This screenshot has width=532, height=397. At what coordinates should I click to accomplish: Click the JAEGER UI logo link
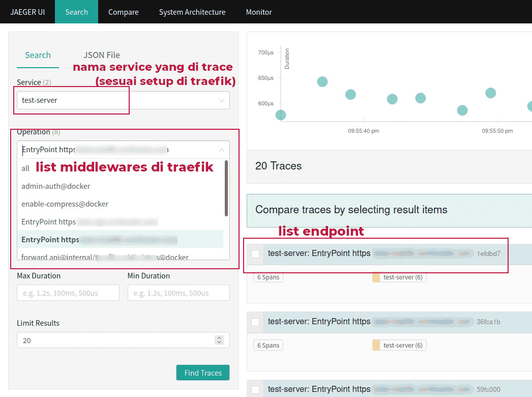pyautogui.click(x=27, y=12)
